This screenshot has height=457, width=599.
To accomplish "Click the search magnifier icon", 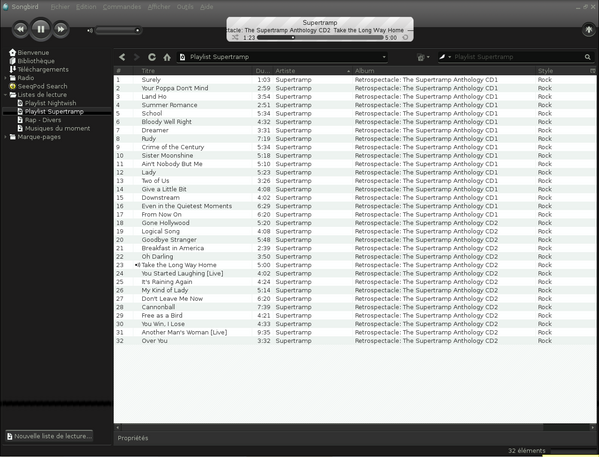I will coord(588,57).
